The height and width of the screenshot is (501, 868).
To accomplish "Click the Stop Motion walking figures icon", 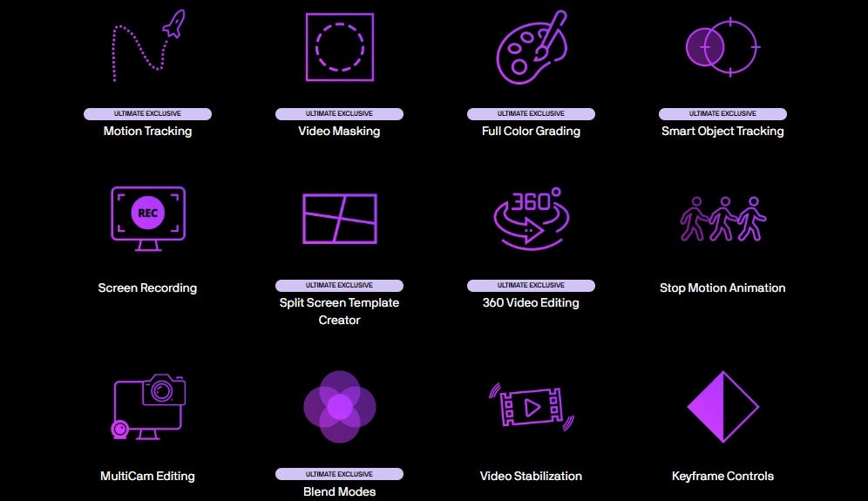I will (x=723, y=219).
